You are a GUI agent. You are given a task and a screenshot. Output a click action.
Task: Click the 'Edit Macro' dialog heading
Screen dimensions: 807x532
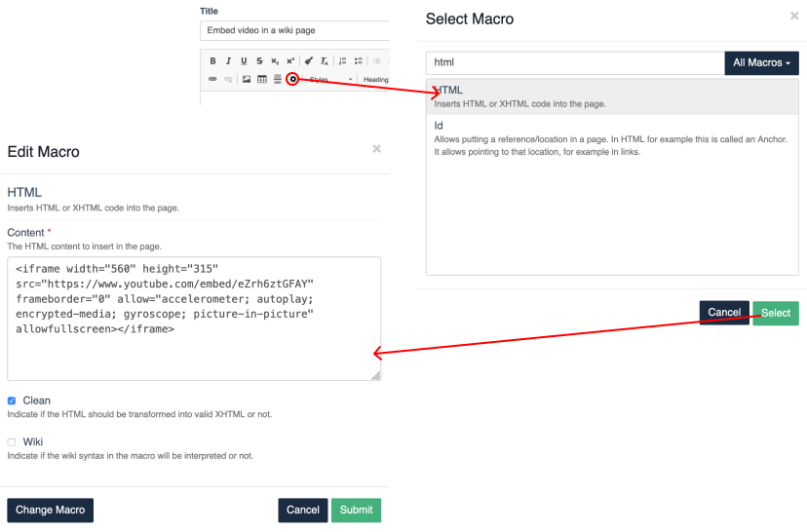coord(43,152)
